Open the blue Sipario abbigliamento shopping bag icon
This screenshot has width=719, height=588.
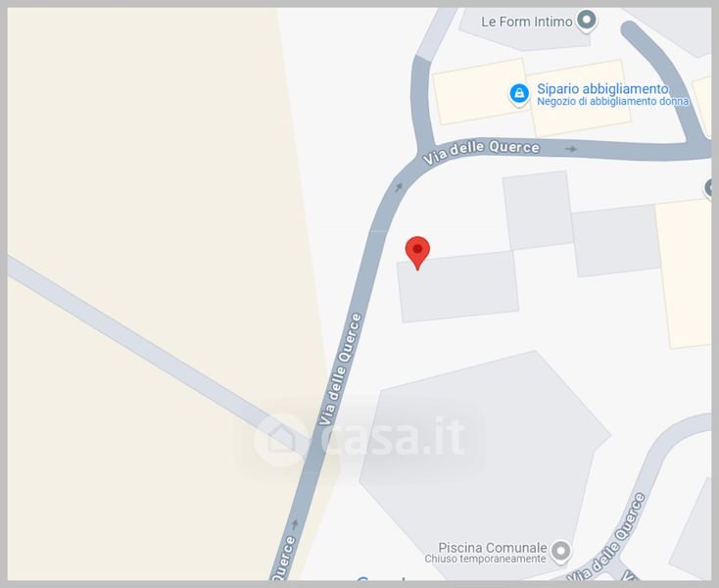coord(519,94)
